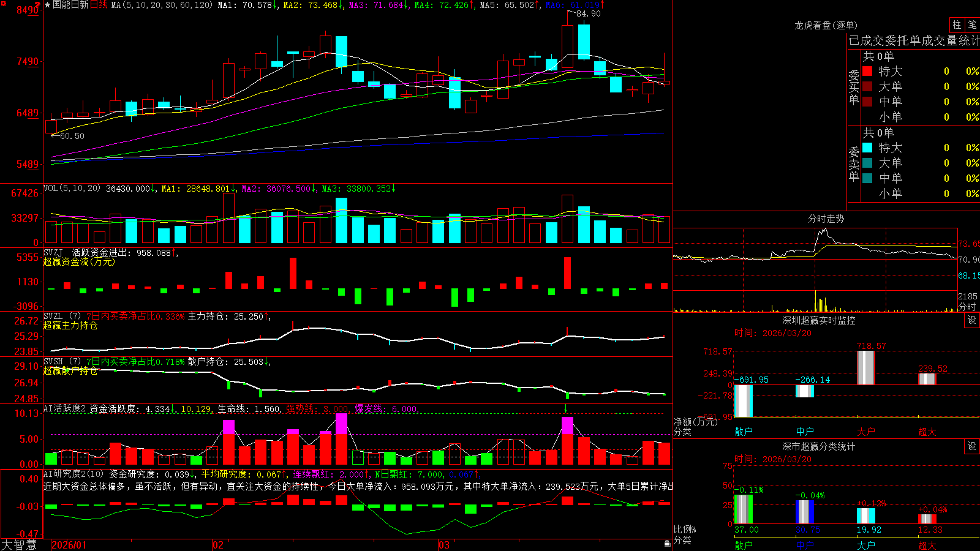Click the 共0单 count under 委买单
980x551 pixels.
click(878, 56)
